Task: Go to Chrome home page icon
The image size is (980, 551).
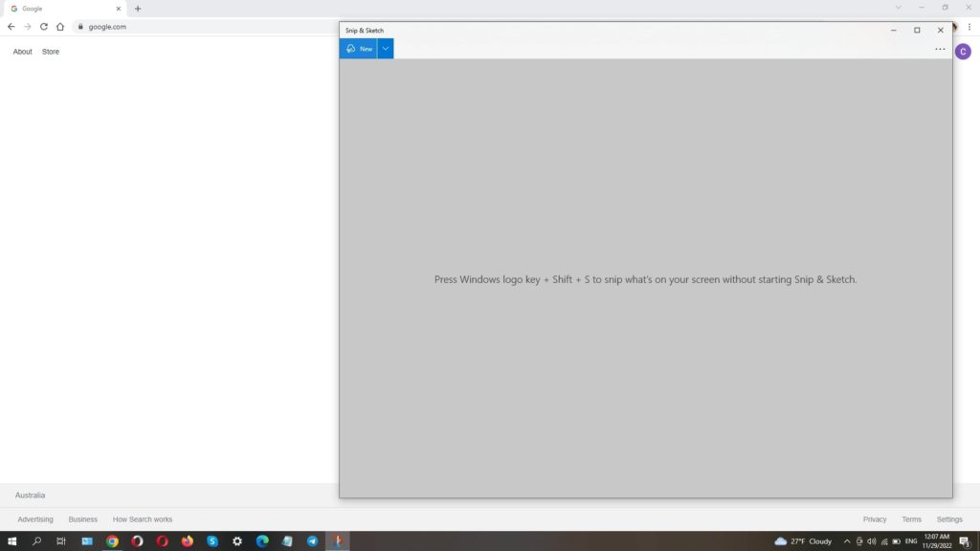Action: click(60, 27)
